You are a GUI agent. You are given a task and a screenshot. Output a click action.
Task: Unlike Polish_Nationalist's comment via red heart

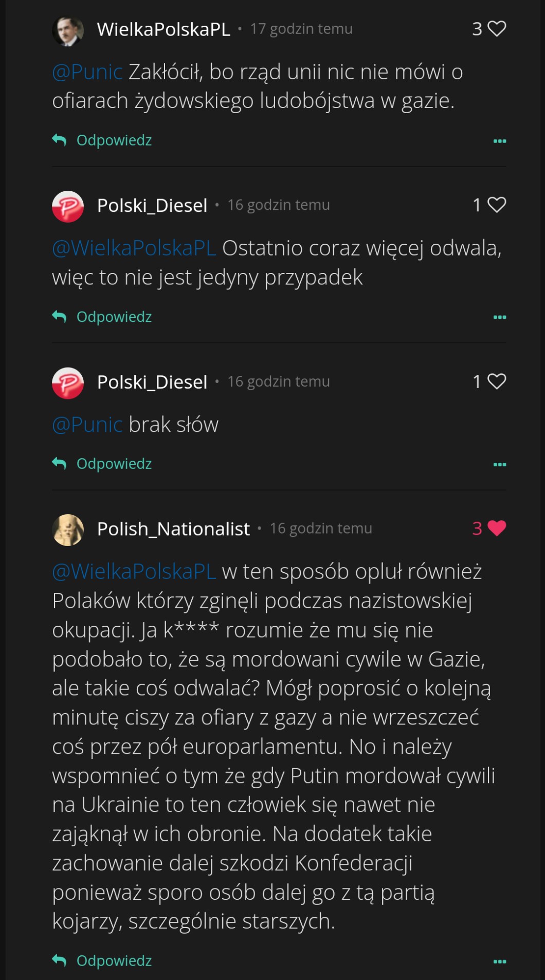point(497,529)
